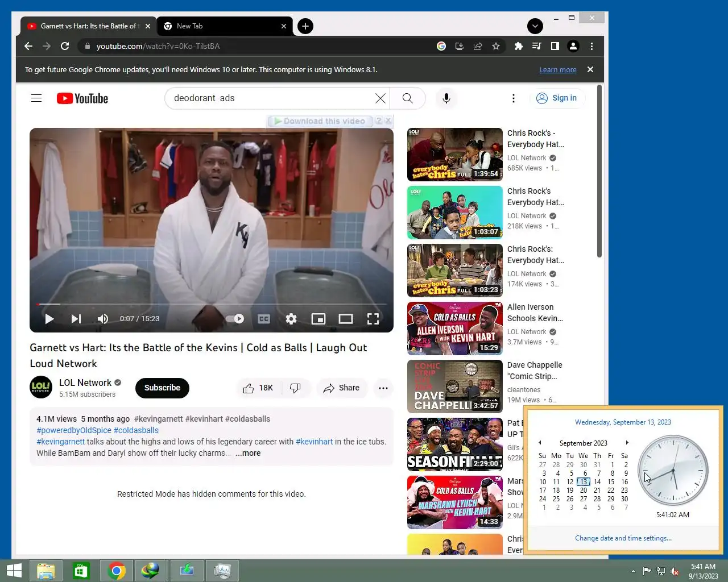This screenshot has height=582, width=728.
Task: Toggle the Chrome side panel icon
Action: [555, 46]
